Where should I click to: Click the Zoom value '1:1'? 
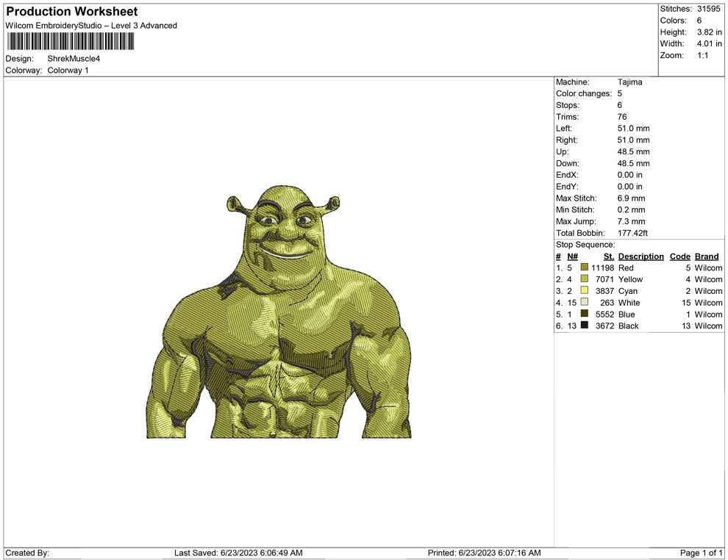(702, 55)
